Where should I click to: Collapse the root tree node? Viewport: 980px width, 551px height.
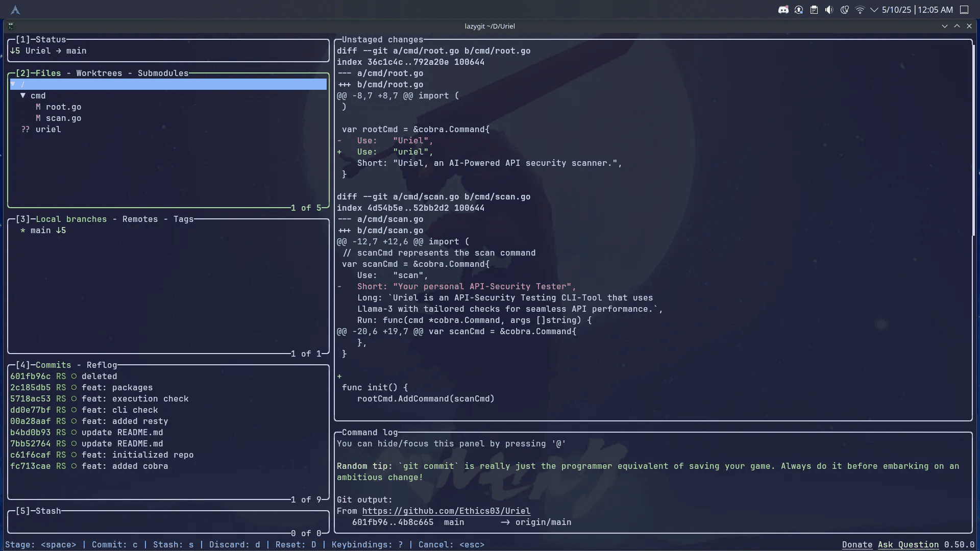click(x=13, y=84)
